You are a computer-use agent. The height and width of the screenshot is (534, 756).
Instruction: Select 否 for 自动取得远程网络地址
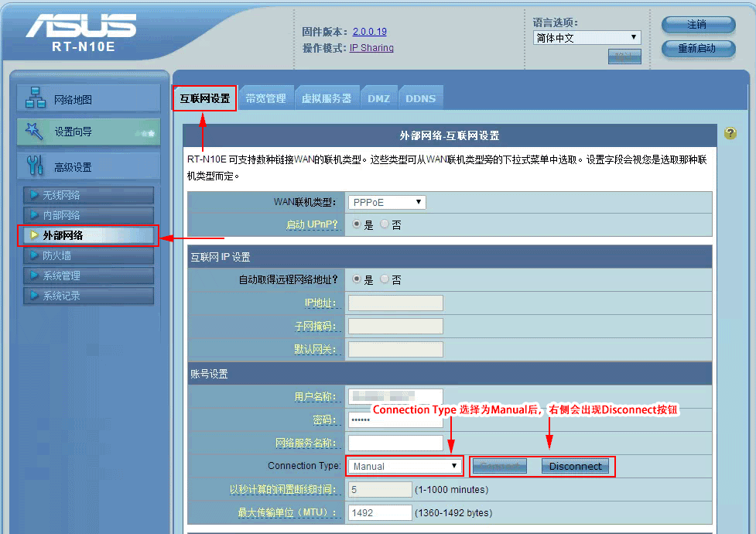click(x=385, y=279)
